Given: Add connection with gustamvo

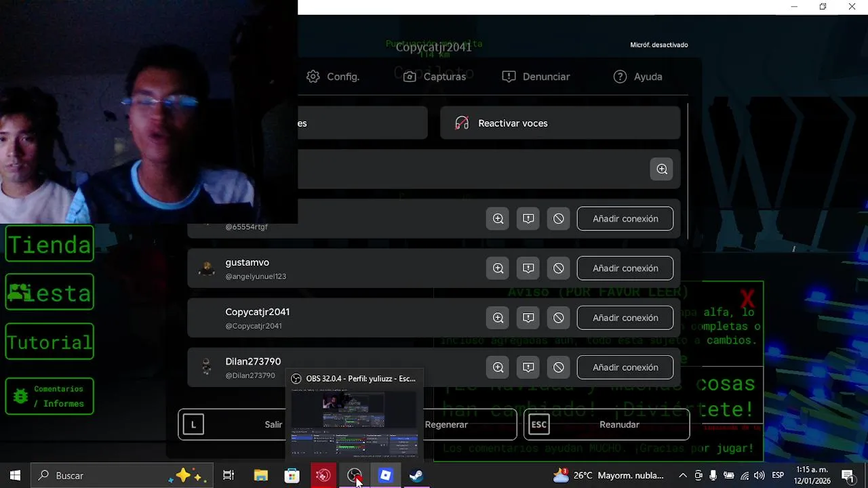Looking at the screenshot, I should pos(625,268).
